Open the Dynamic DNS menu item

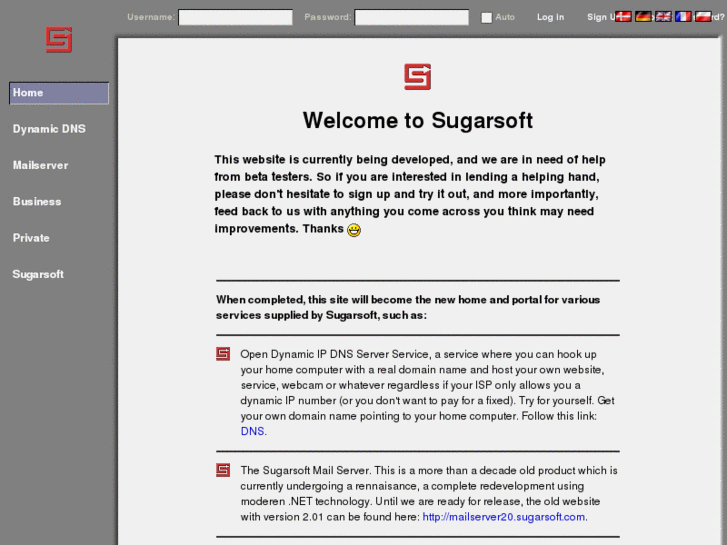pos(49,129)
